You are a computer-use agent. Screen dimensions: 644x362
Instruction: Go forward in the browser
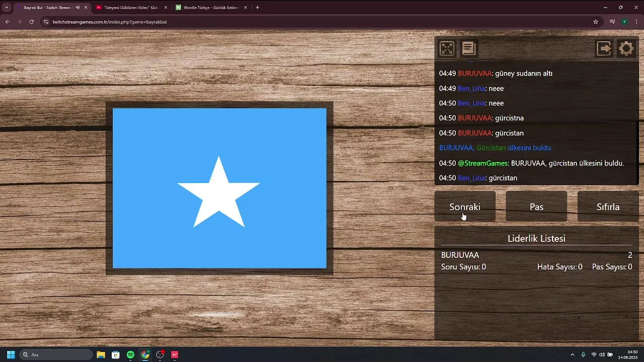[19, 22]
